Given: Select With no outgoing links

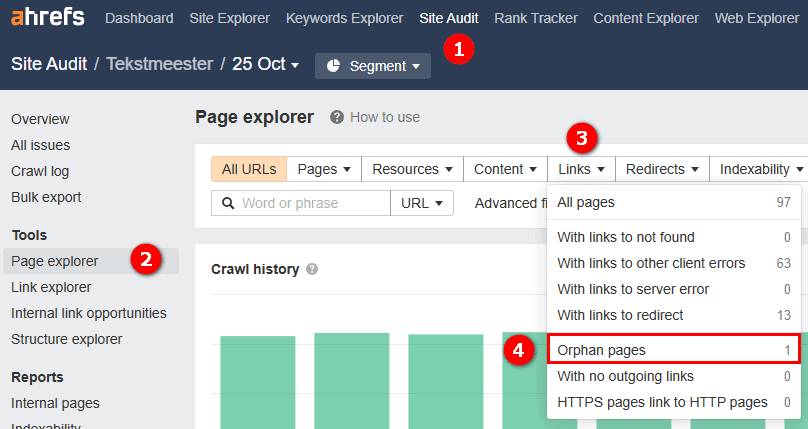Looking at the screenshot, I should tap(674, 376).
